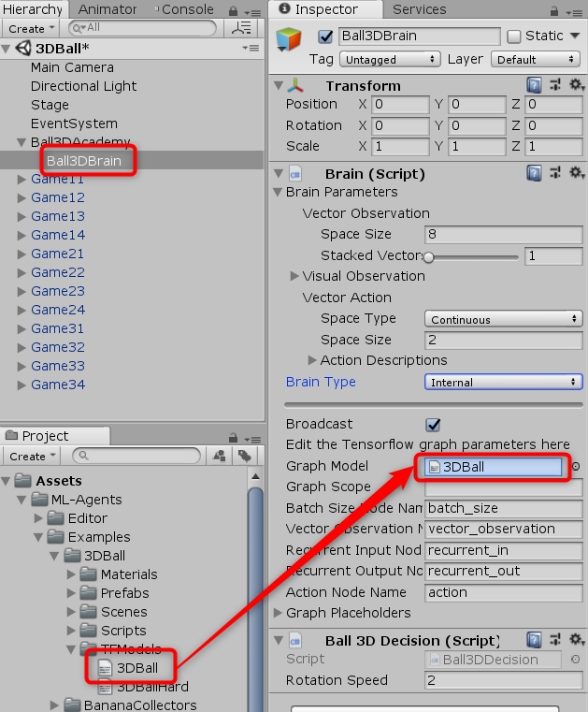Image resolution: width=588 pixels, height=712 pixels.
Task: Toggle the Ball3DBrain active checkbox
Action: click(325, 36)
